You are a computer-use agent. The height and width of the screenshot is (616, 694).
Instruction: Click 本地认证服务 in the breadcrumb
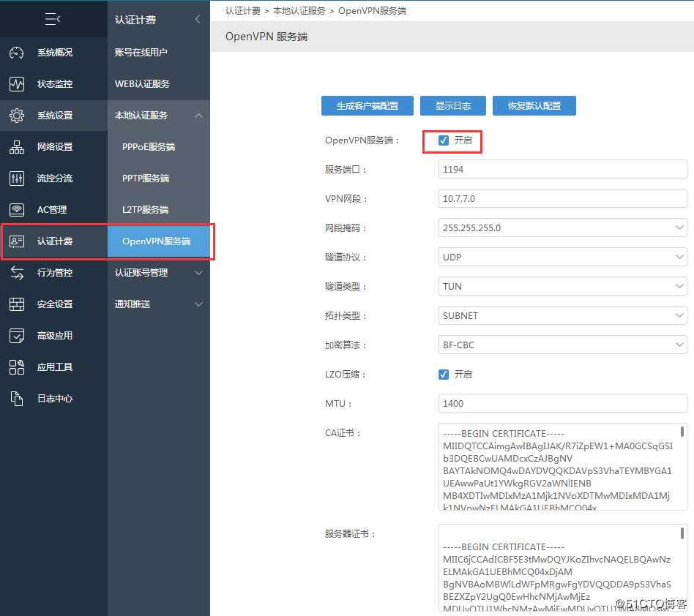(299, 11)
